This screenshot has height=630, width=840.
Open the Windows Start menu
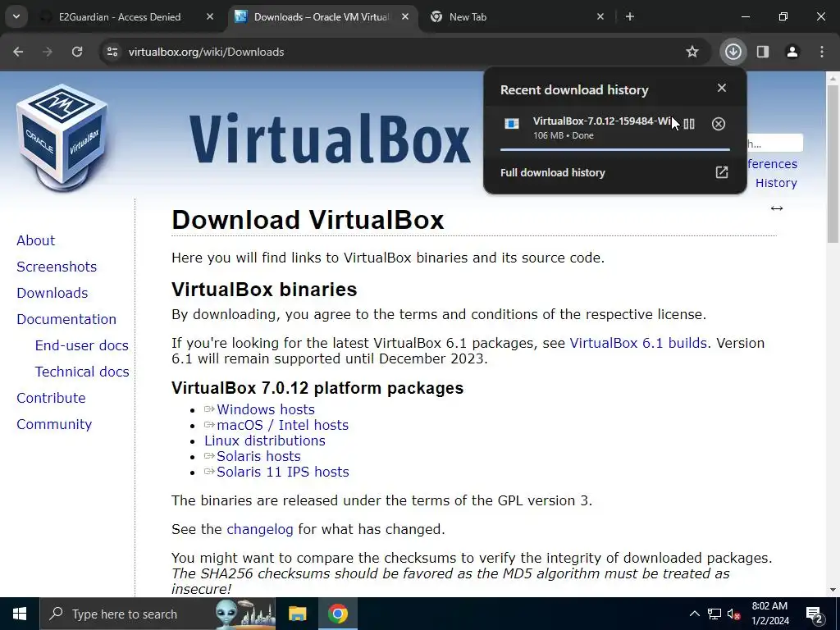click(x=20, y=614)
